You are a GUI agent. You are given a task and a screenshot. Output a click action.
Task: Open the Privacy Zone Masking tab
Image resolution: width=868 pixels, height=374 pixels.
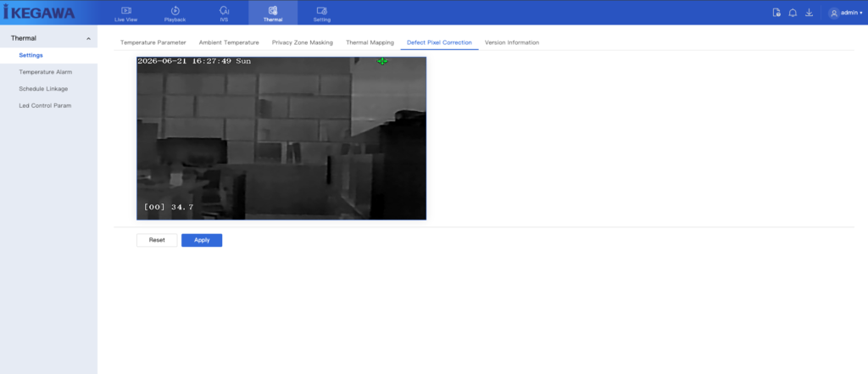[x=303, y=42]
